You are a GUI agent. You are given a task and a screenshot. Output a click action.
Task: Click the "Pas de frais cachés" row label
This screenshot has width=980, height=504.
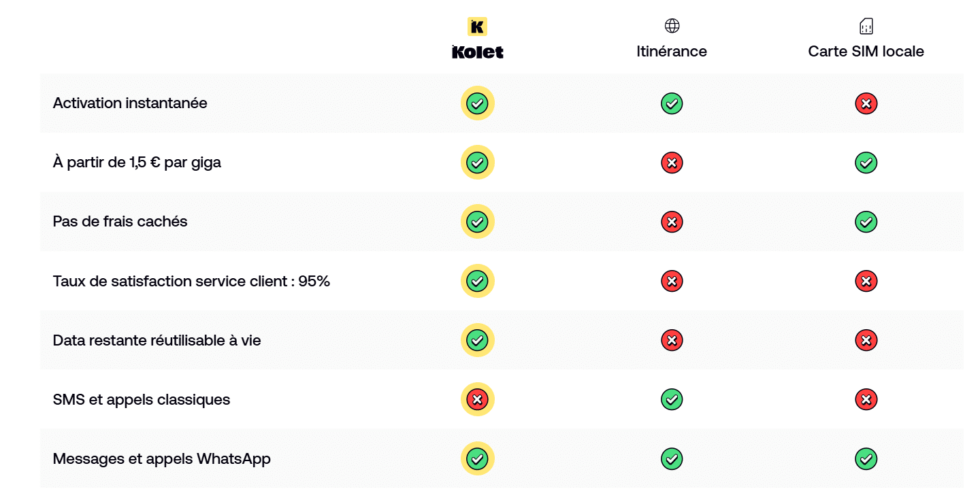point(120,222)
